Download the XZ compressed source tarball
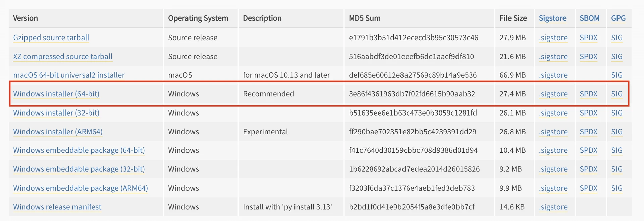 (x=63, y=57)
